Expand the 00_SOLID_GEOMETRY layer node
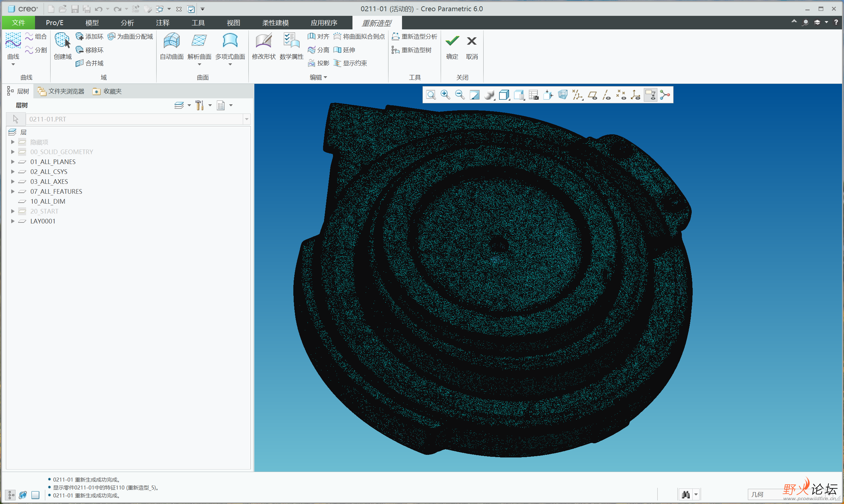Viewport: 844px width, 504px height. coord(13,152)
